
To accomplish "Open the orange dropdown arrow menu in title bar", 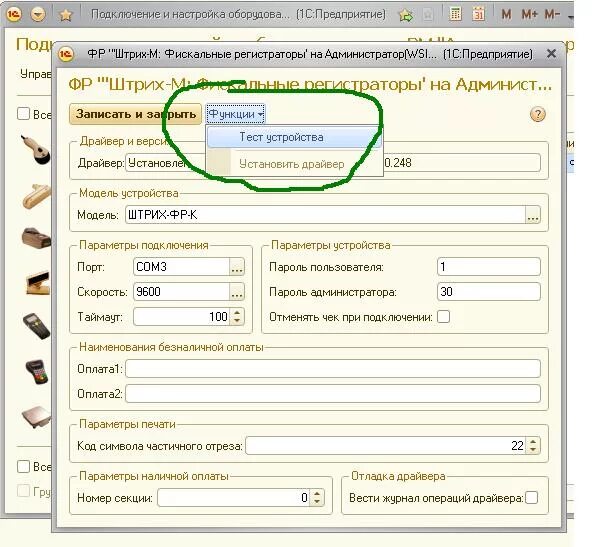I will (x=38, y=15).
